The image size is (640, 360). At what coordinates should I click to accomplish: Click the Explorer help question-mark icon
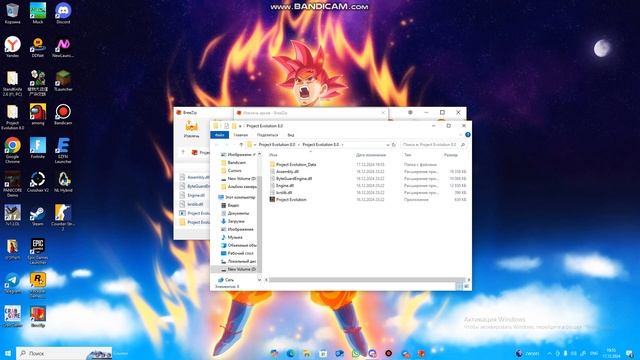pos(468,135)
